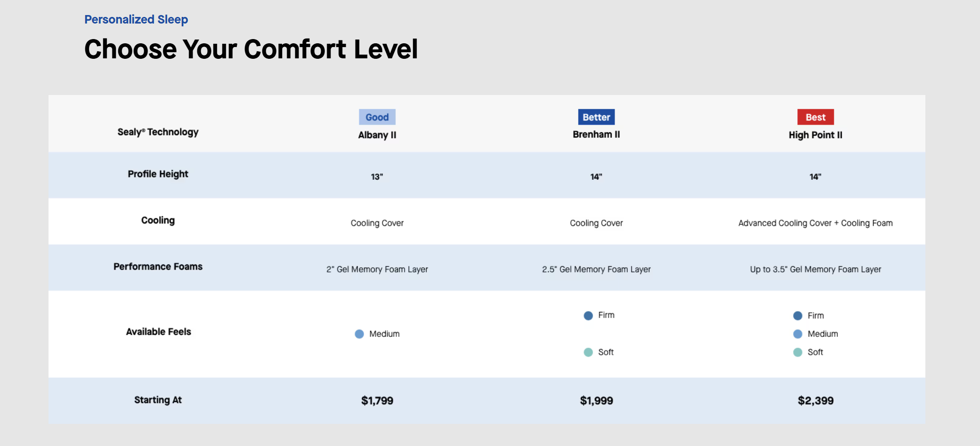Image resolution: width=980 pixels, height=446 pixels.
Task: Select the Medium dot under Albany II
Action: [x=359, y=334]
